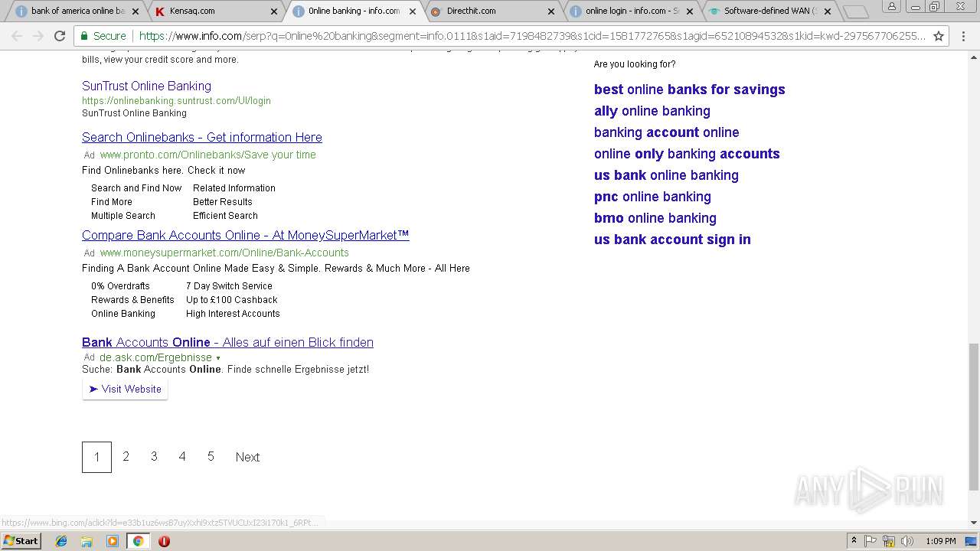Switch to the Software-defined WAN tab
Screen dimensions: 980x551
[x=769, y=11]
